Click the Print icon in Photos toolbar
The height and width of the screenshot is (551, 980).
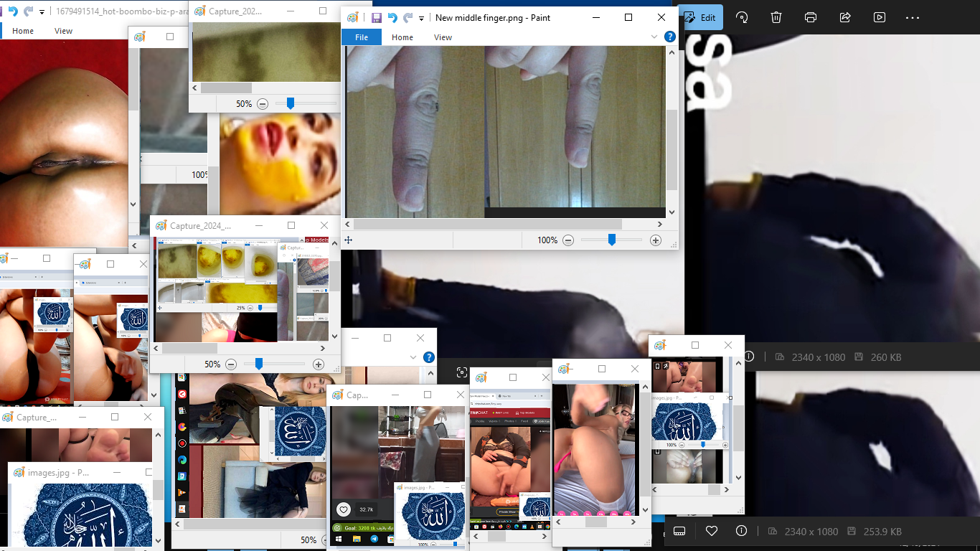pos(811,17)
